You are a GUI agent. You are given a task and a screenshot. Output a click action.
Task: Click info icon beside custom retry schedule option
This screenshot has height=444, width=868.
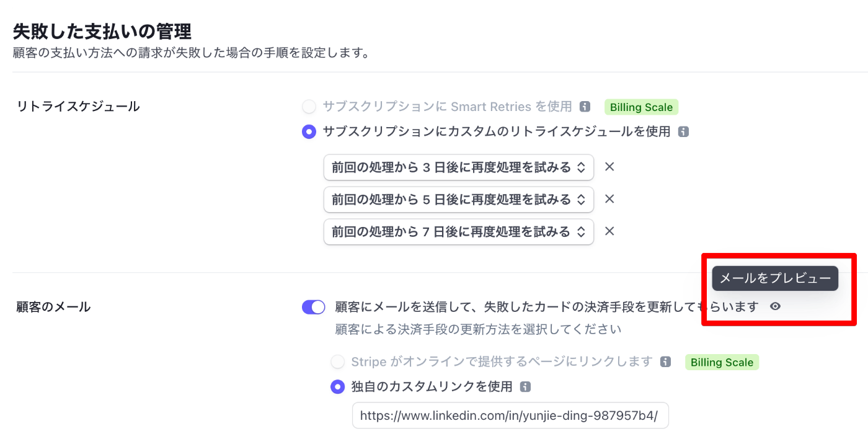[x=683, y=131]
